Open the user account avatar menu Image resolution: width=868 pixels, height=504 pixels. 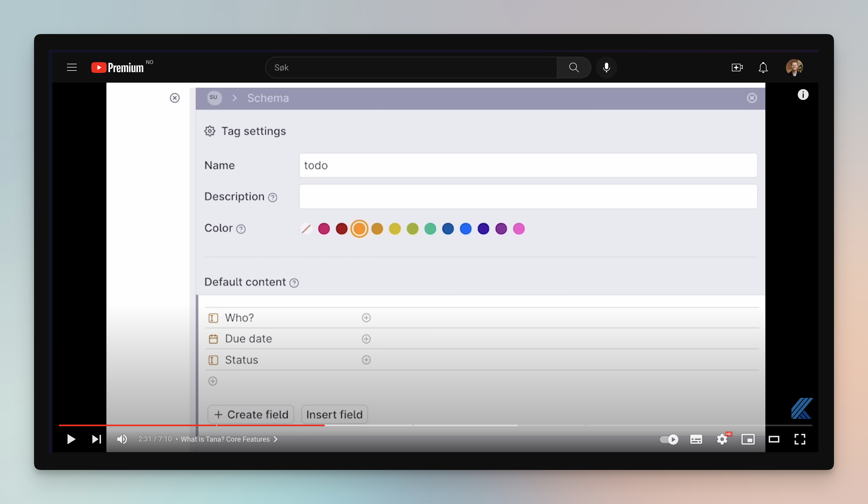coord(794,68)
